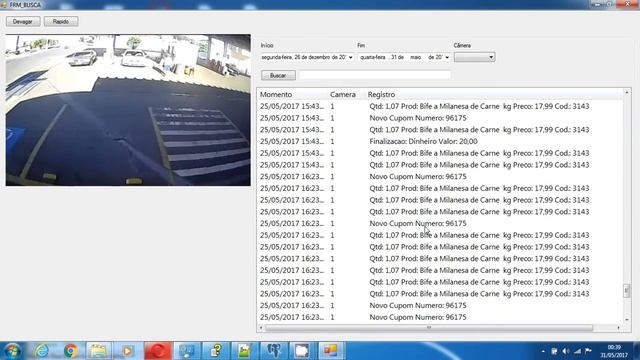Select 15:43 row 'Novo Cupom Numero: 96175'
The width and height of the screenshot is (640, 360).
tap(441, 118)
